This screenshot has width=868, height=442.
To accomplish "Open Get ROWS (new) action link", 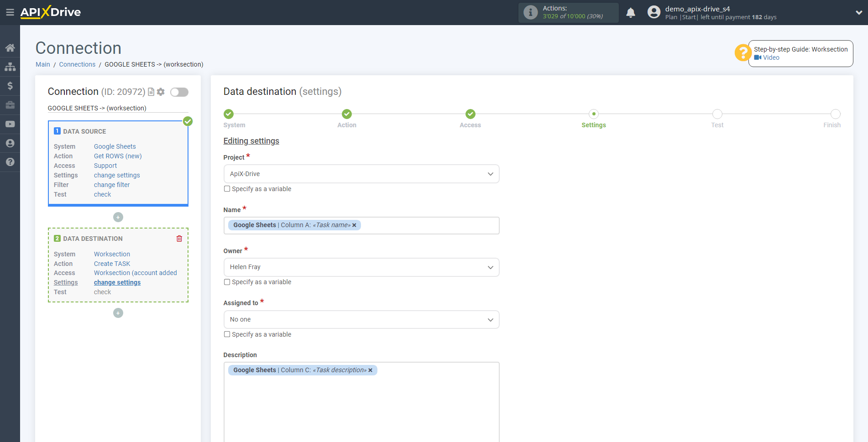I will (118, 156).
